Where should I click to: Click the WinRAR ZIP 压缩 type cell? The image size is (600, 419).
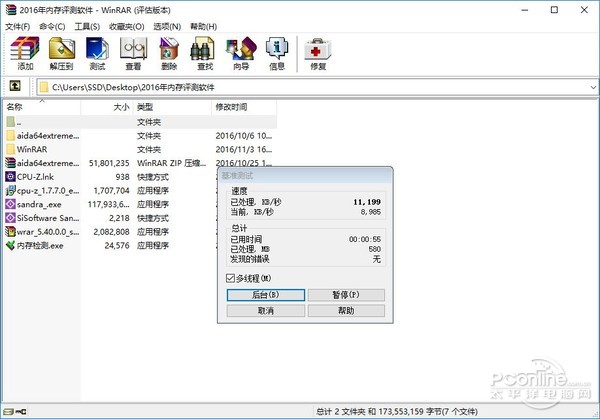[x=171, y=163]
